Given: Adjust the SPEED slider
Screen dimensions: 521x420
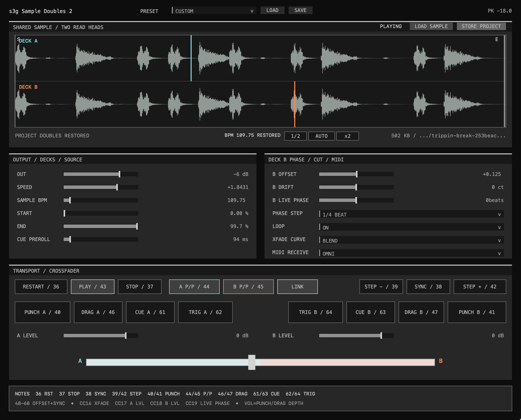Looking at the screenshot, I should click(101, 187).
